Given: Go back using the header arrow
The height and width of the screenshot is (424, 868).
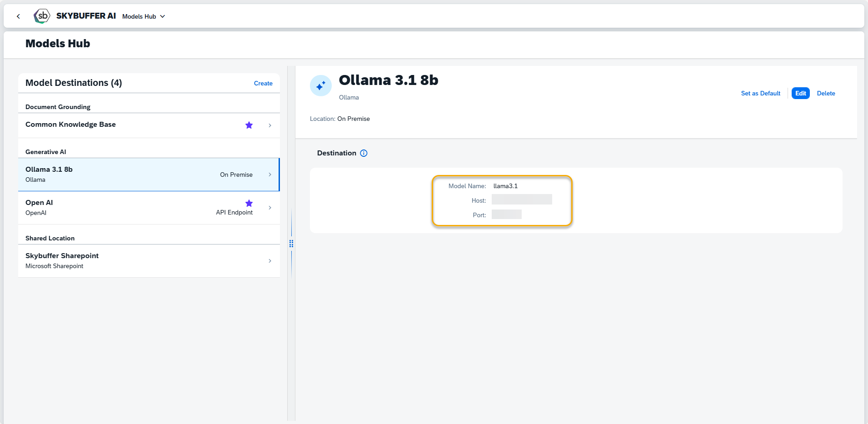Looking at the screenshot, I should tap(18, 16).
